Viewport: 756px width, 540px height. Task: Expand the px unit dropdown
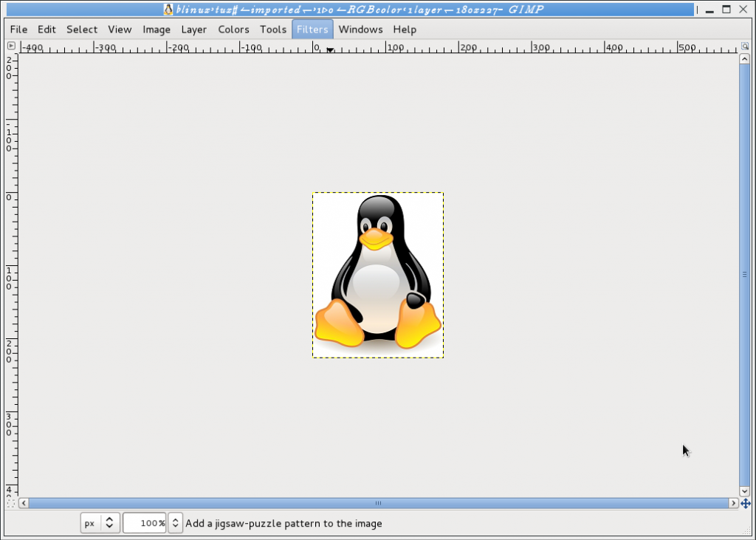point(100,523)
